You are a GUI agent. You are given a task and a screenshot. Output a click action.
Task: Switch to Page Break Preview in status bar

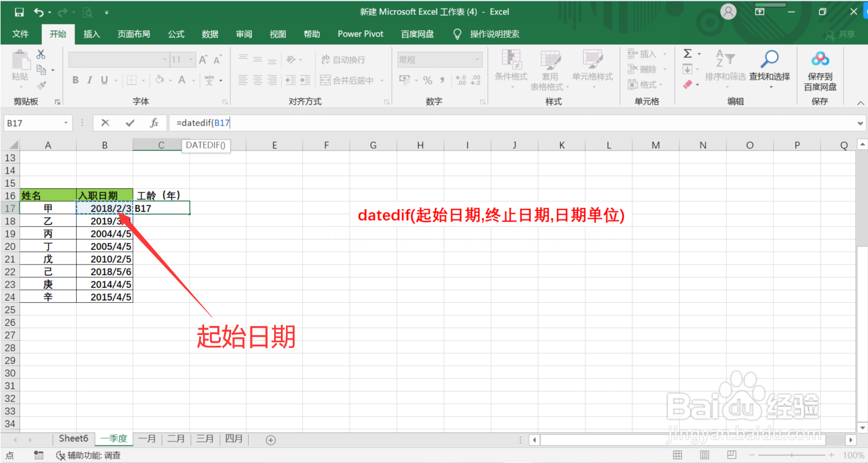click(732, 455)
